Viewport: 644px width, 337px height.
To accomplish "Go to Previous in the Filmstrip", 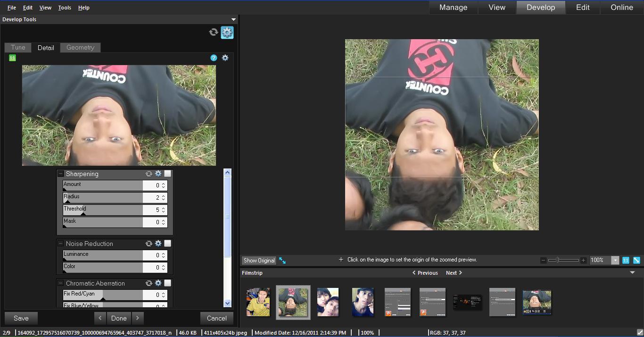I will tap(425, 273).
